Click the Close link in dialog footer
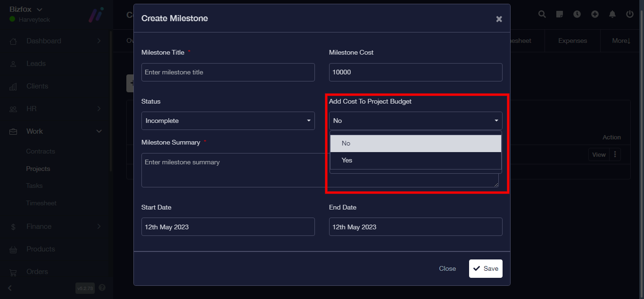This screenshot has width=644, height=299. pos(447,268)
